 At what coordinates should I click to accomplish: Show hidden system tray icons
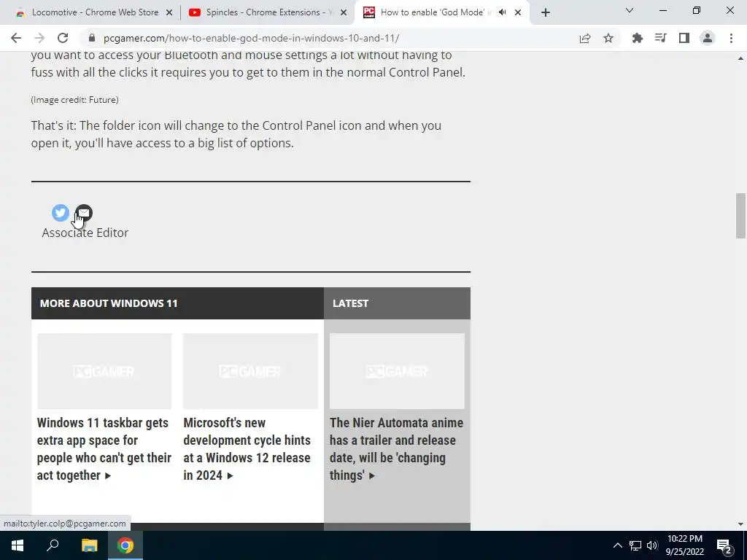(617, 545)
